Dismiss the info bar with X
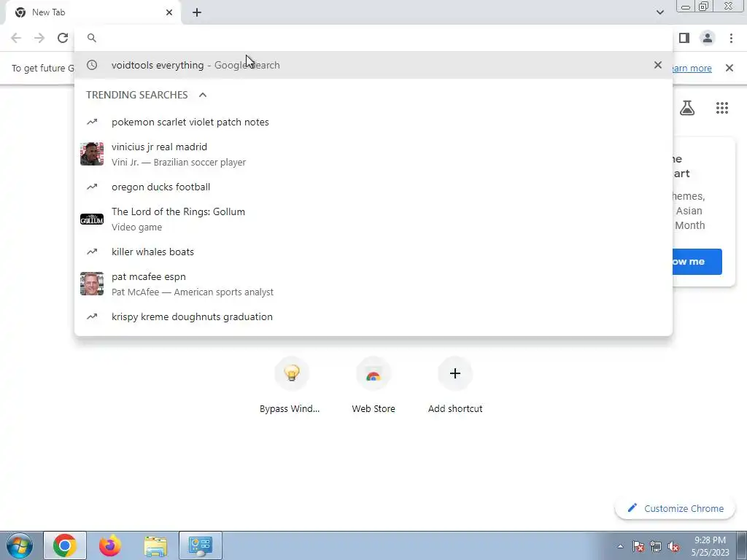The image size is (747, 560). pyautogui.click(x=729, y=68)
